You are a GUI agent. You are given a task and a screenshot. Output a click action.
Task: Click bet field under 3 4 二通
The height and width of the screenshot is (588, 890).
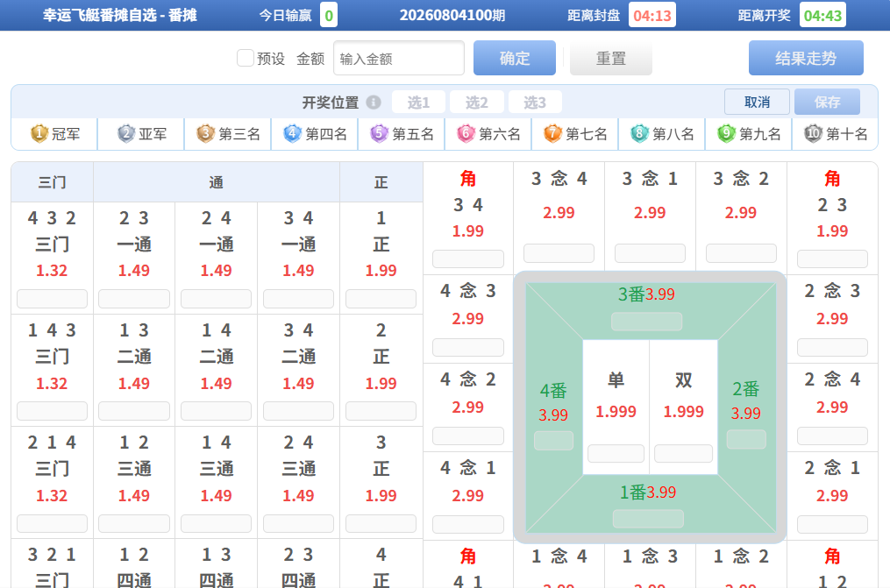pyautogui.click(x=298, y=411)
